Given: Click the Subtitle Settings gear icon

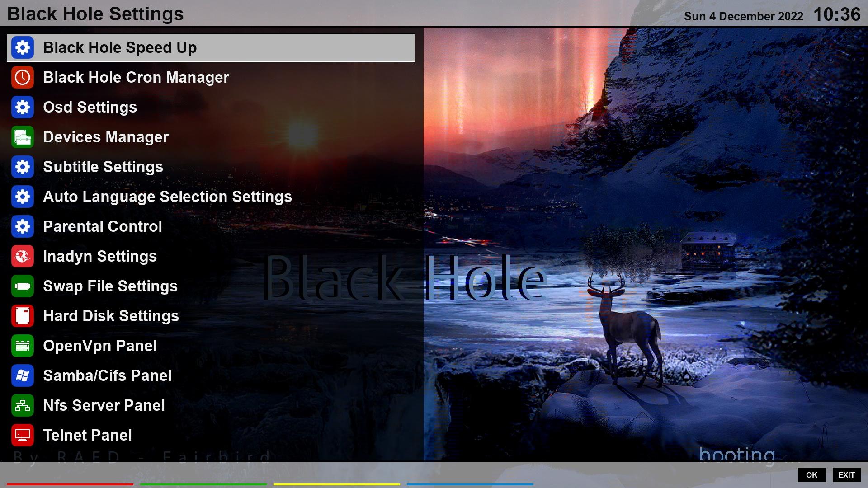Looking at the screenshot, I should point(23,167).
